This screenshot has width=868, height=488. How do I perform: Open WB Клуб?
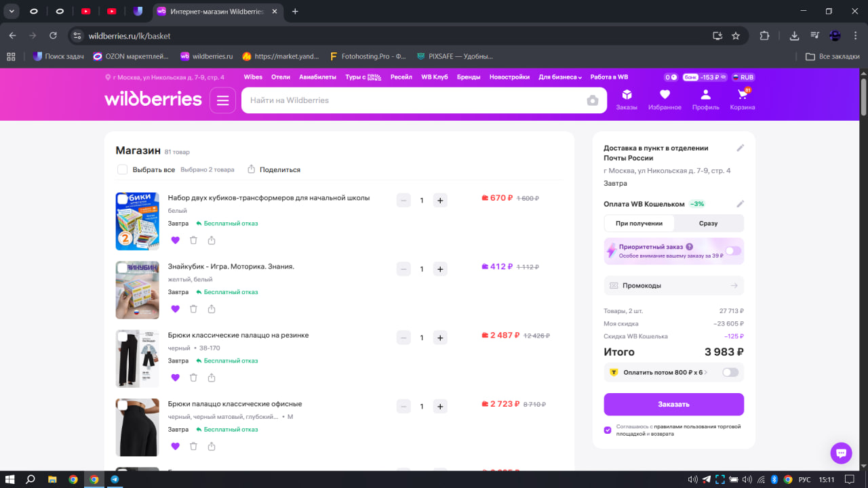tap(434, 77)
